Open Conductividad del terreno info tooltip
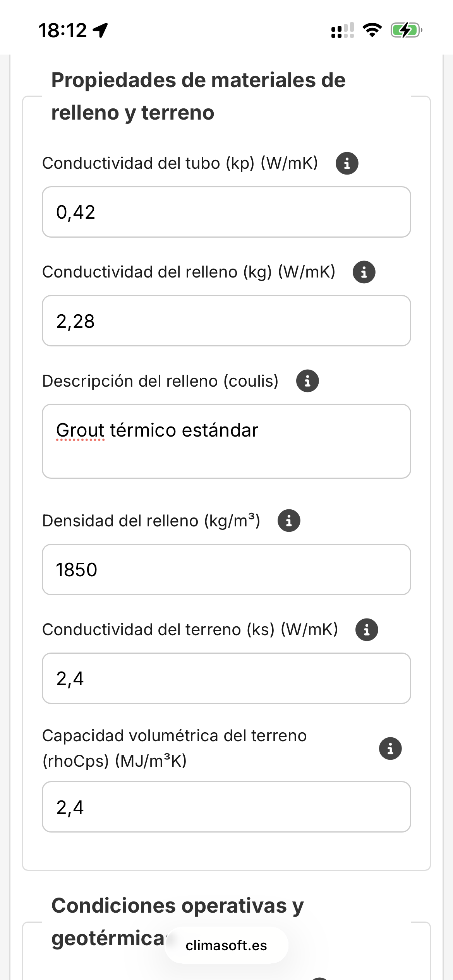This screenshot has width=453, height=980. coord(366,630)
